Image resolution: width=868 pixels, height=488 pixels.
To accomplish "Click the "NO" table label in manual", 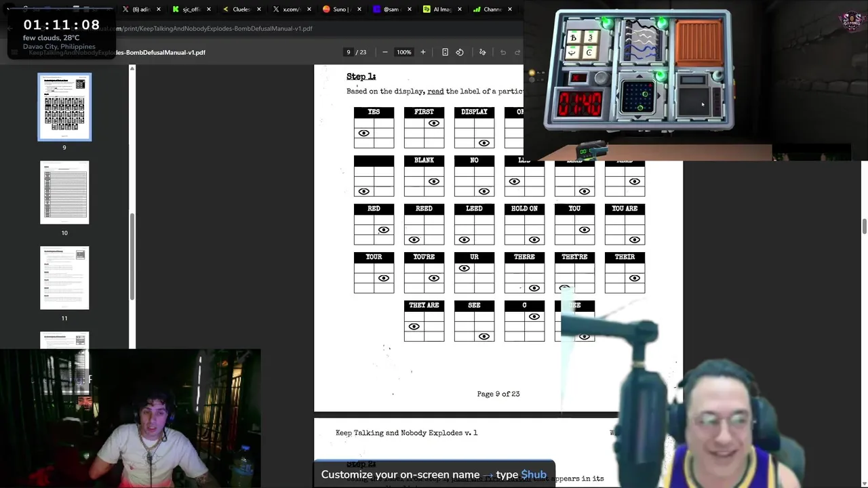I will coord(474,160).
